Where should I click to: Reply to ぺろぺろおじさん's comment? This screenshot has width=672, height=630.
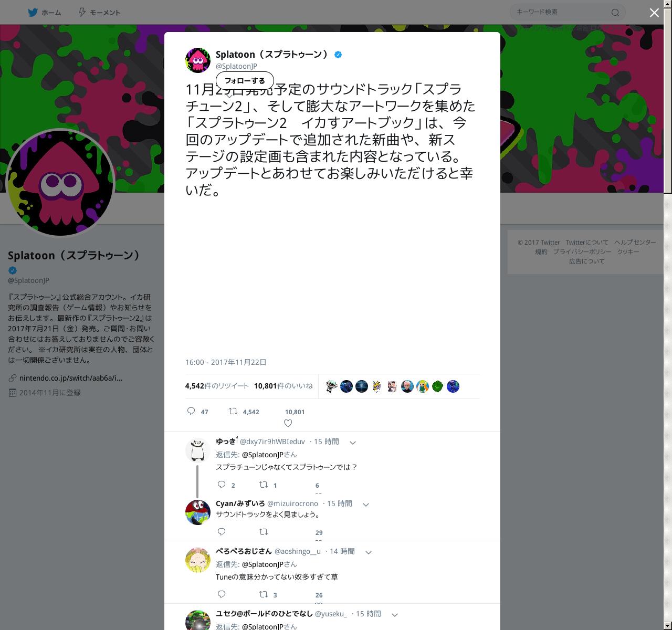[x=222, y=594]
